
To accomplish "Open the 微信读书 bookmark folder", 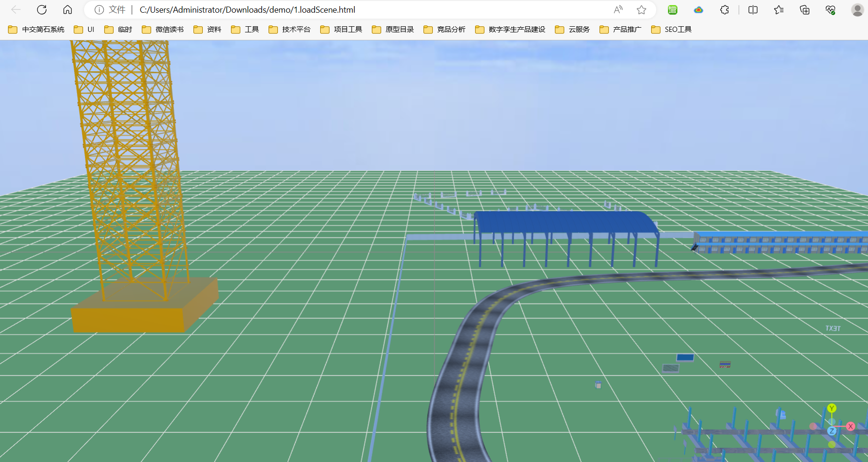I will click(x=163, y=30).
